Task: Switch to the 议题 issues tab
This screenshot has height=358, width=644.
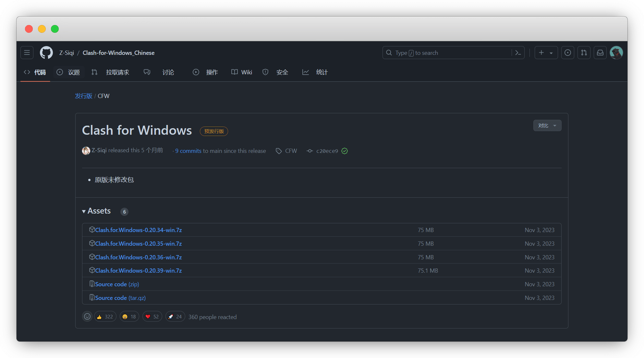Action: click(68, 72)
